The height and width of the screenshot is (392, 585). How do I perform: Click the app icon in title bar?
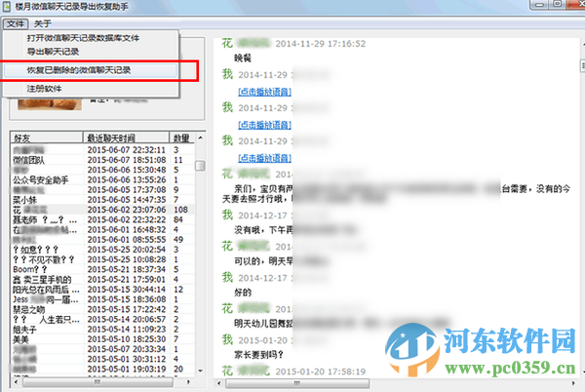7,7
